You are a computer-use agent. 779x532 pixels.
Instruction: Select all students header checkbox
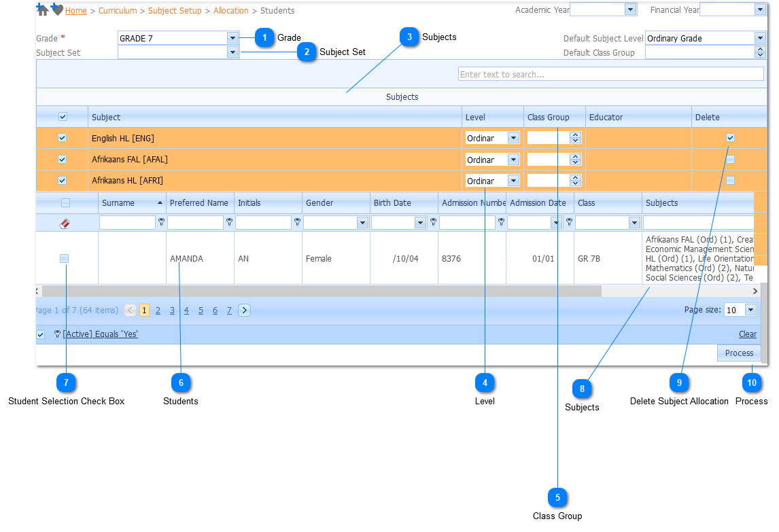click(65, 202)
